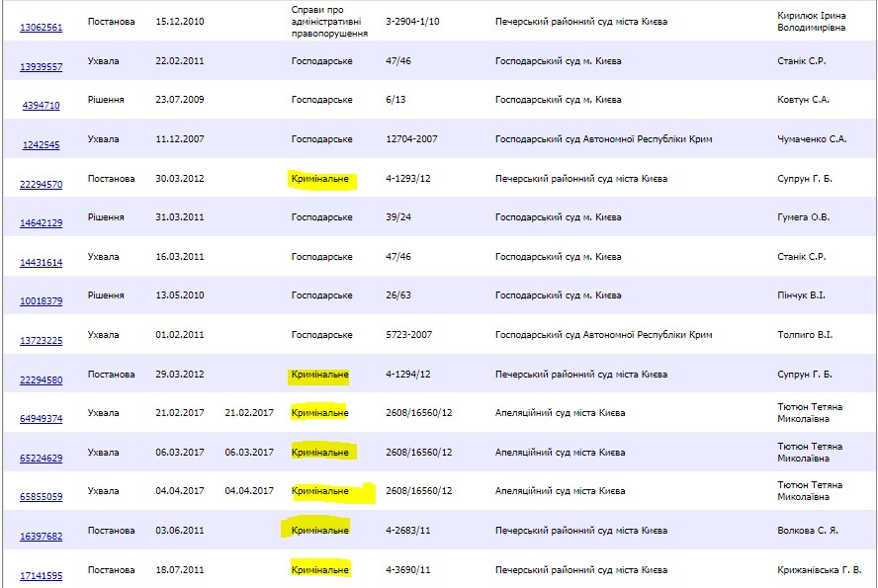Image resolution: width=878 pixels, height=588 pixels.
Task: Select the 14642129 decision link
Action: 42,223
